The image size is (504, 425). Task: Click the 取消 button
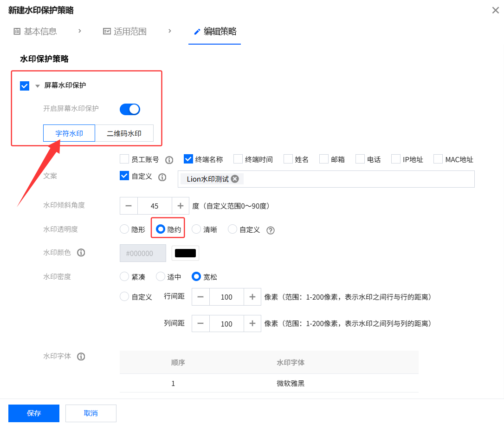pos(90,413)
